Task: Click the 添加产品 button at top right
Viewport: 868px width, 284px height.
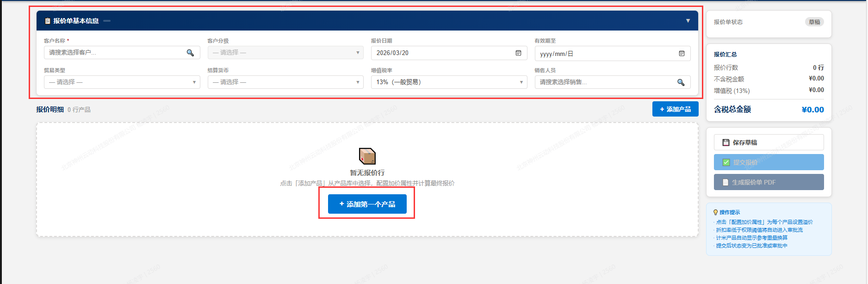Action: 675,109
